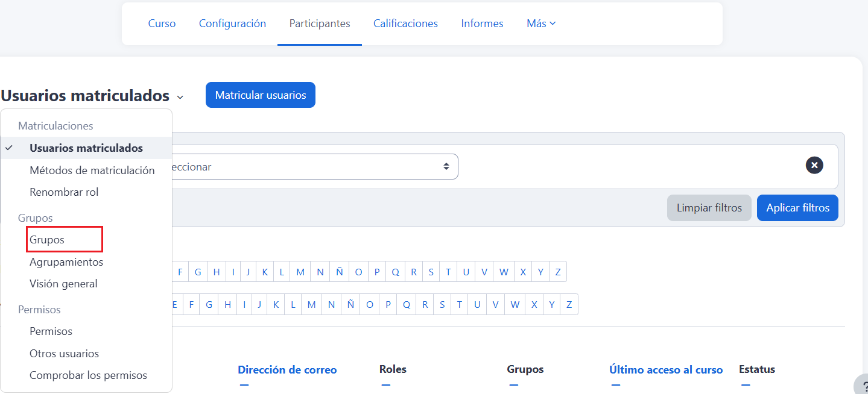Switch to the Calificaciones tab

click(405, 23)
